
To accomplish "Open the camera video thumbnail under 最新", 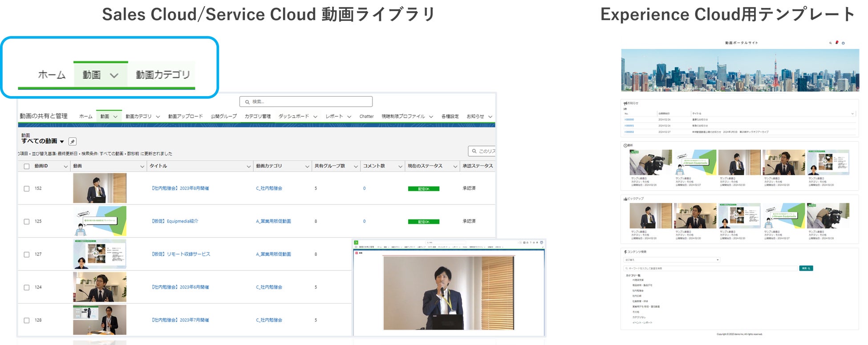I will 651,162.
